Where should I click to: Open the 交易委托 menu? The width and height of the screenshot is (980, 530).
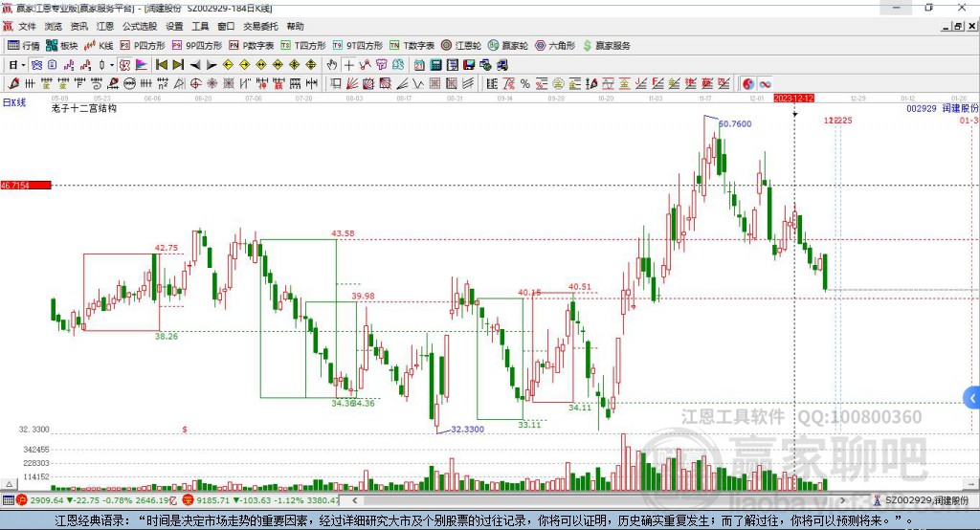[260, 26]
